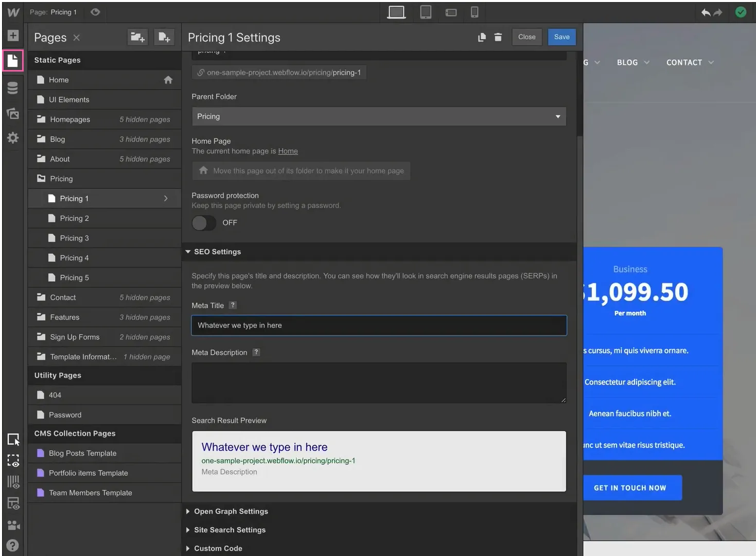Click the Meta Title input field
Image resolution: width=756 pixels, height=556 pixels.
point(379,325)
